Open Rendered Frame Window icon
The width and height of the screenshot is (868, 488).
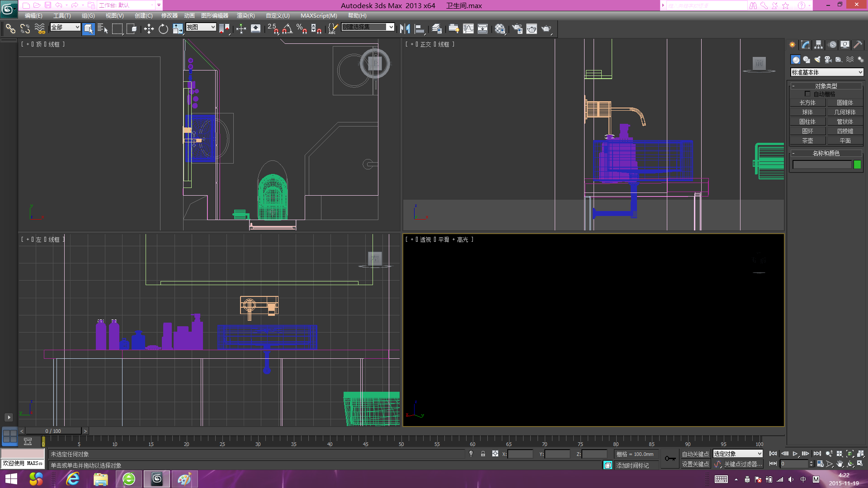532,29
